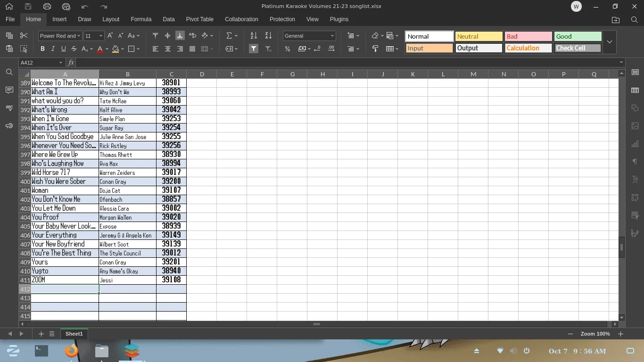644x362 pixels.
Task: Justify the cell text
Action: (x=192, y=49)
